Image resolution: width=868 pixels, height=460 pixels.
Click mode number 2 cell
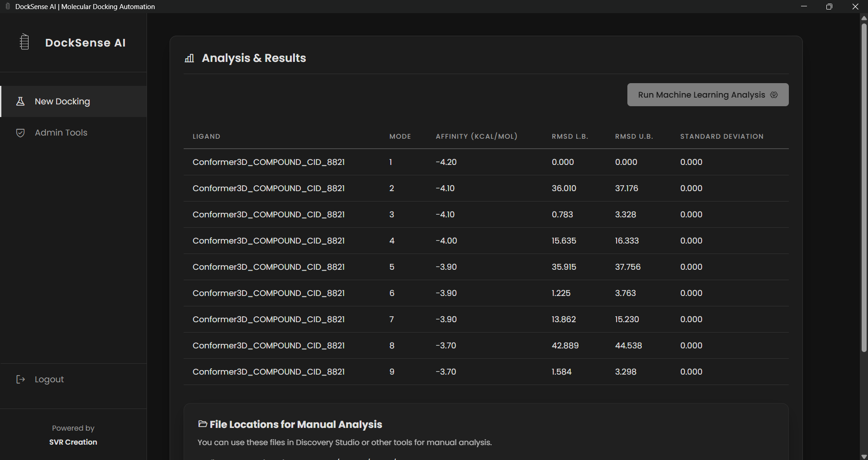click(392, 188)
